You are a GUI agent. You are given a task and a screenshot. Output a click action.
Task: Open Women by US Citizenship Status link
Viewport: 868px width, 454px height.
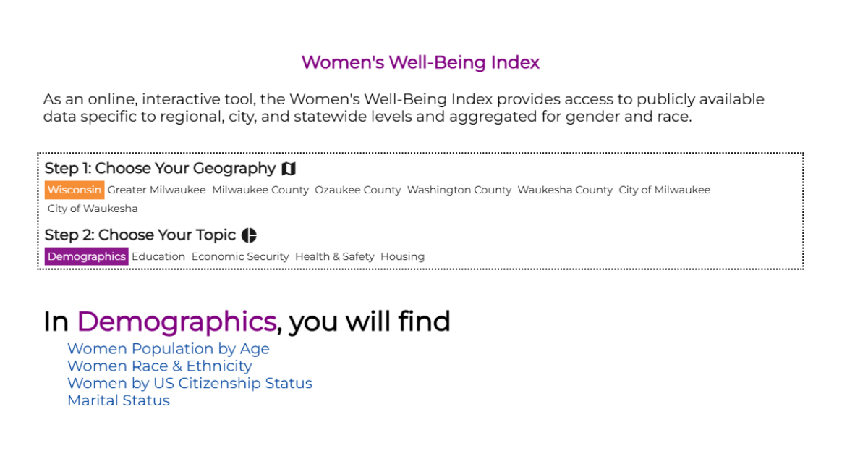(x=190, y=384)
